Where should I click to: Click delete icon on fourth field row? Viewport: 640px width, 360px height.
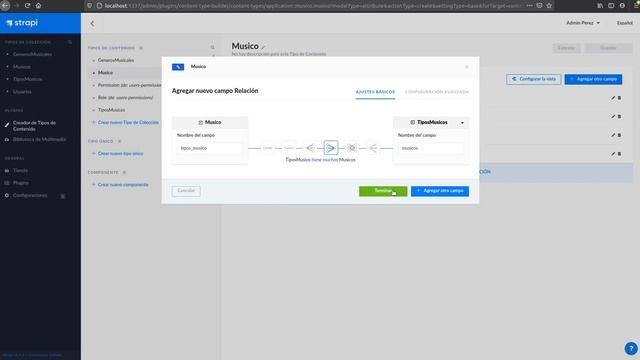[619, 154]
